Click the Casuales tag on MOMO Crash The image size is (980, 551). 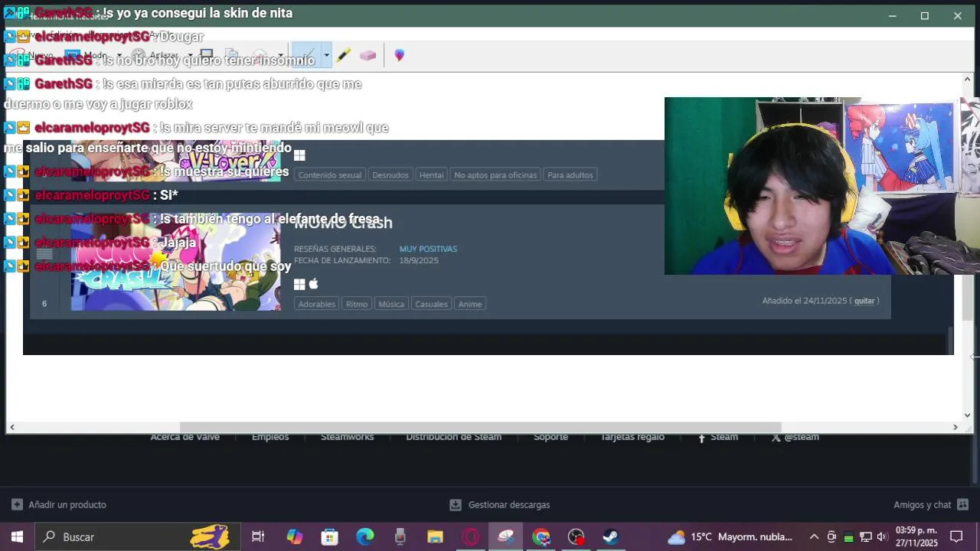pos(431,304)
